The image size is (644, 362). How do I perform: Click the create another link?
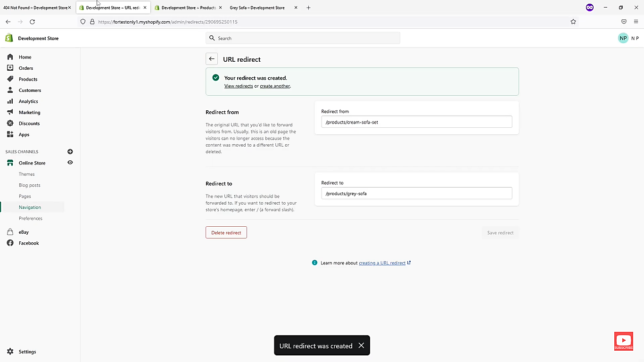point(275,86)
